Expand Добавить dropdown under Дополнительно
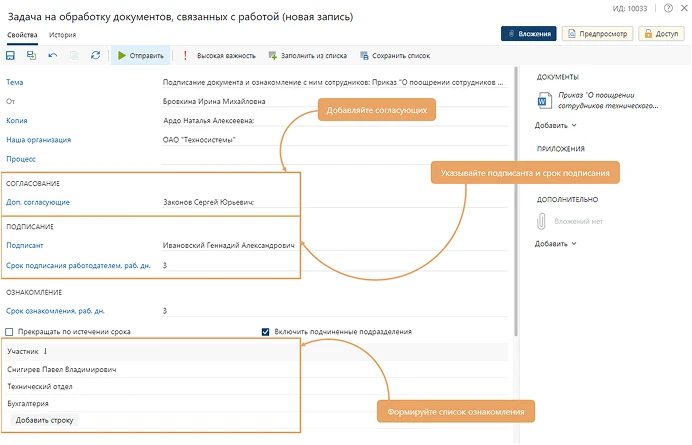The height and width of the screenshot is (445, 692). point(556,244)
